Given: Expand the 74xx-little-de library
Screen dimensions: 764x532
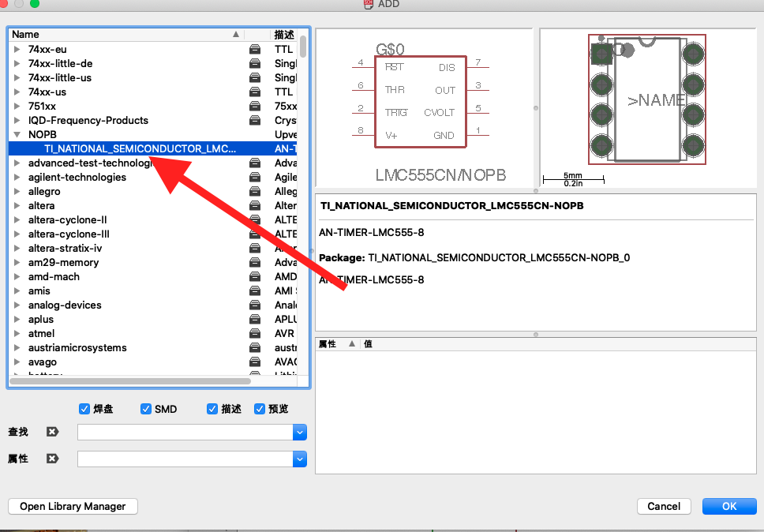Looking at the screenshot, I should coord(17,63).
